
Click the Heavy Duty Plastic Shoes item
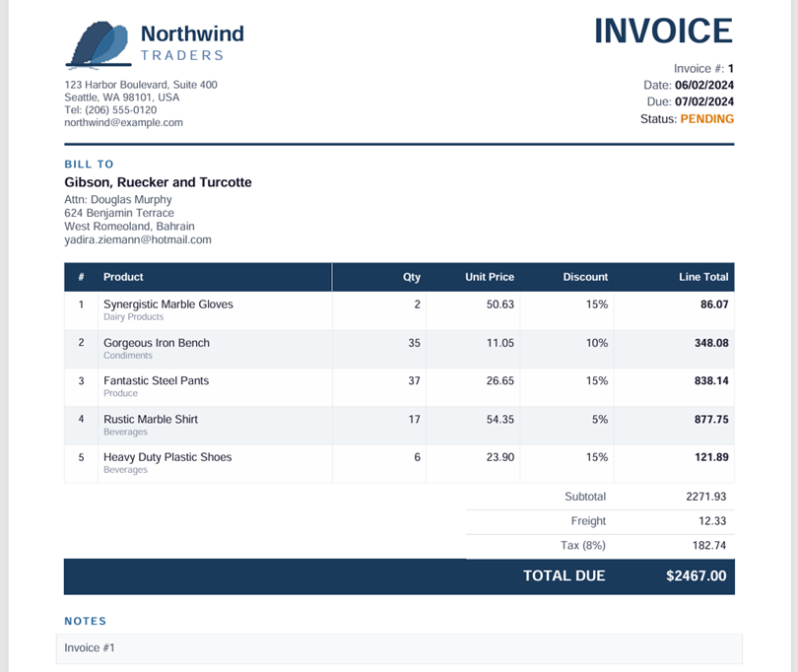(x=167, y=457)
